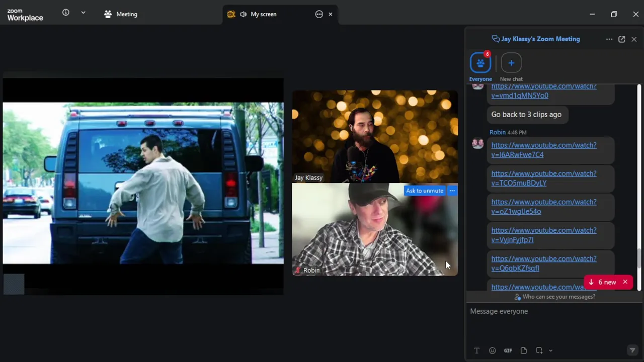Viewport: 644px width, 362px height.
Task: Open more options on Robin's video
Action: (452, 191)
